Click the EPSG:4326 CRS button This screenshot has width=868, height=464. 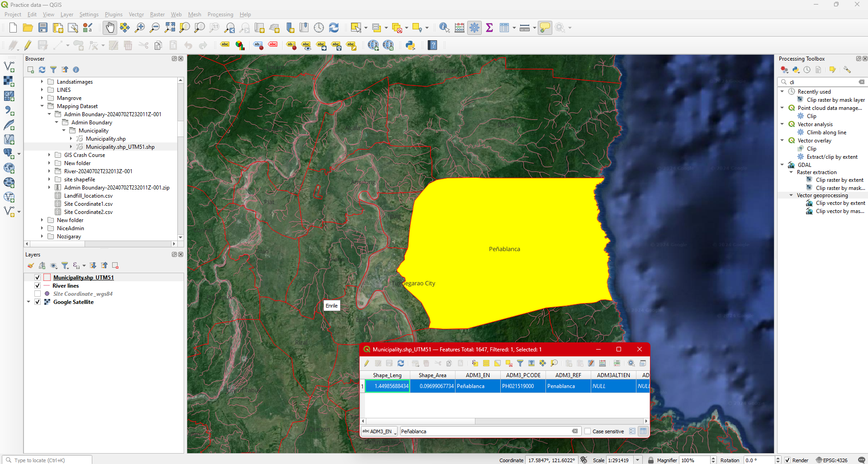(x=831, y=460)
